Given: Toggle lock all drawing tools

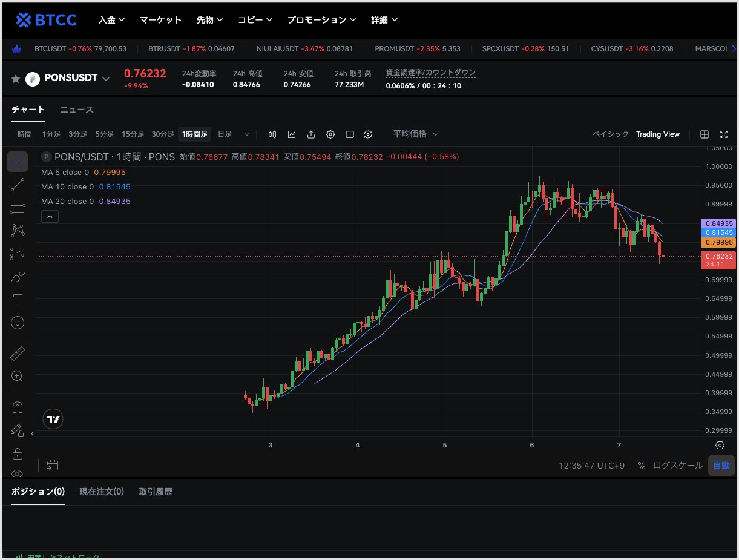Looking at the screenshot, I should pyautogui.click(x=18, y=453).
